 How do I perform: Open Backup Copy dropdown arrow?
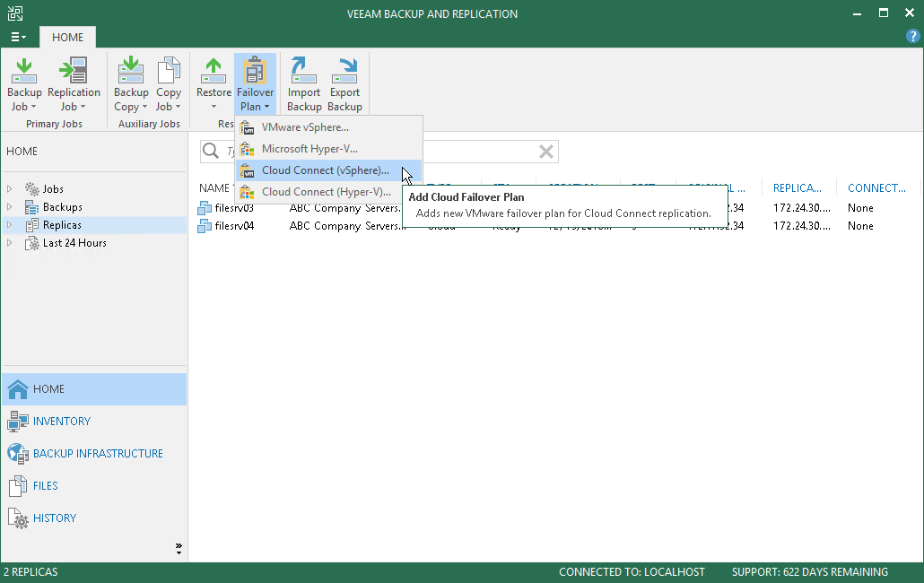[x=145, y=107]
